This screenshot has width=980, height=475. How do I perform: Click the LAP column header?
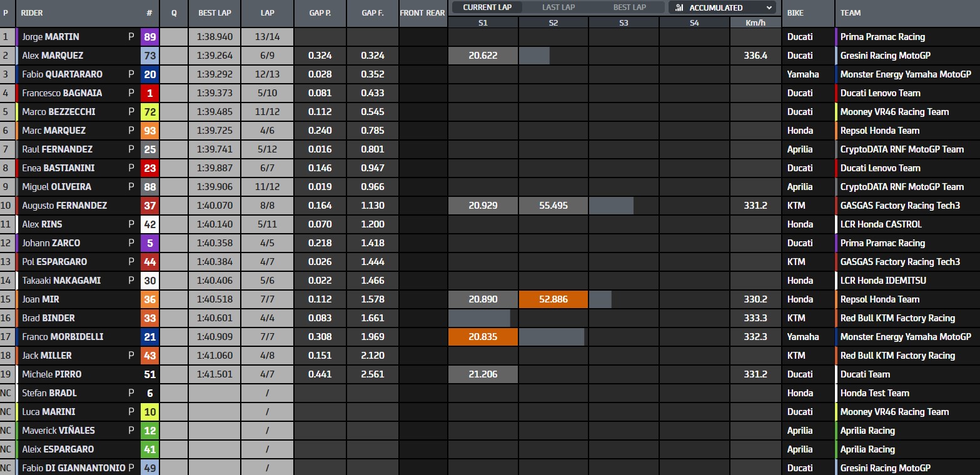[267, 13]
